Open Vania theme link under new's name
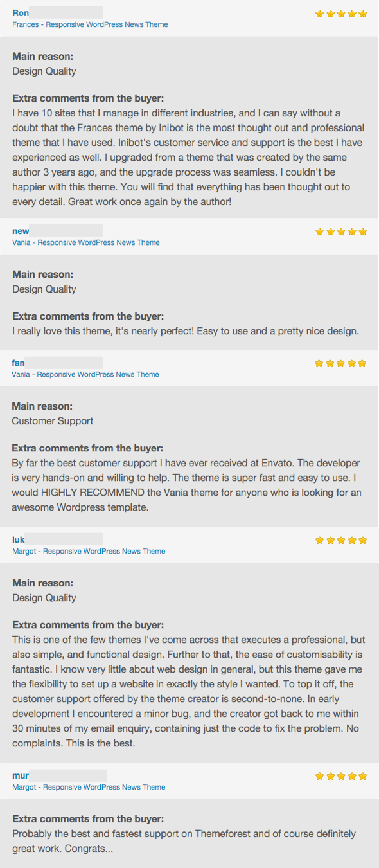 [86, 242]
